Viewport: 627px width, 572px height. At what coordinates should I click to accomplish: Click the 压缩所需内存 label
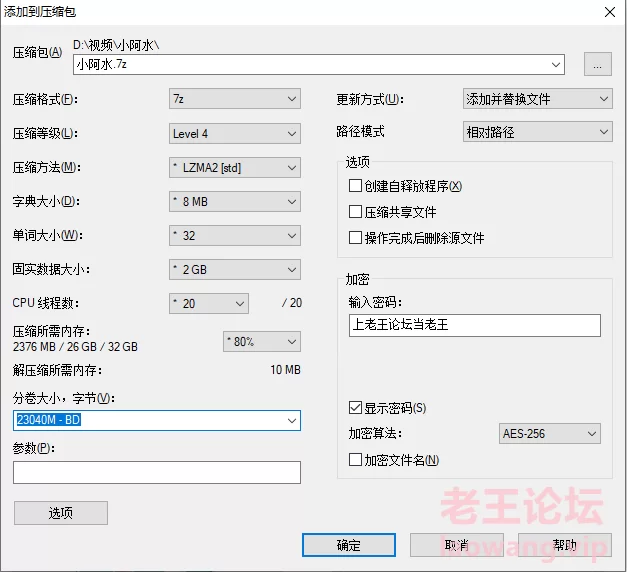point(52,331)
